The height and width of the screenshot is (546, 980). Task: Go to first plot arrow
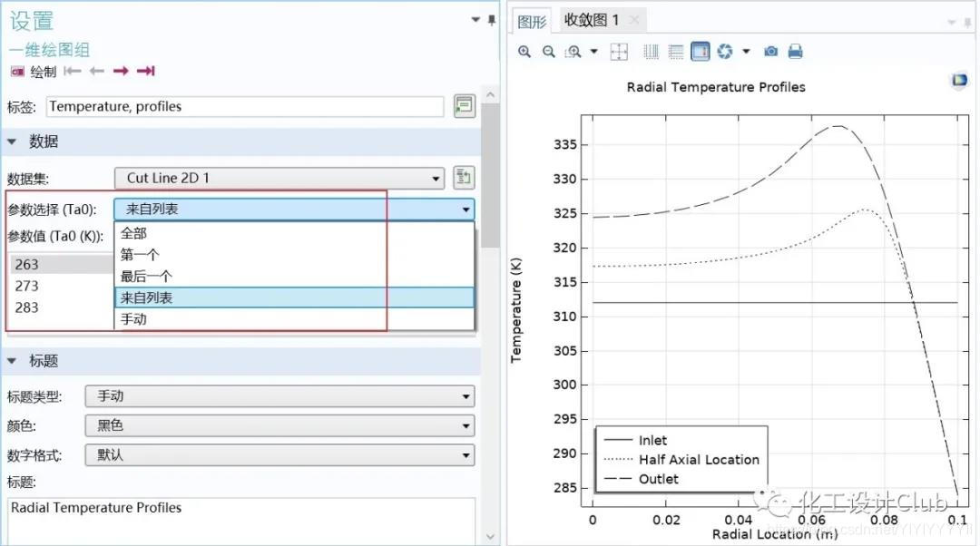coord(73,72)
